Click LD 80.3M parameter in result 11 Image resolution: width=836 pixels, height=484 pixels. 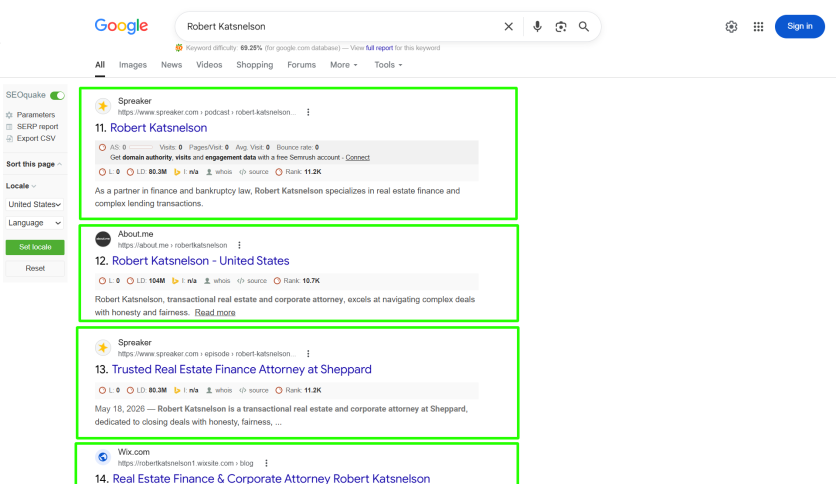tap(147, 172)
